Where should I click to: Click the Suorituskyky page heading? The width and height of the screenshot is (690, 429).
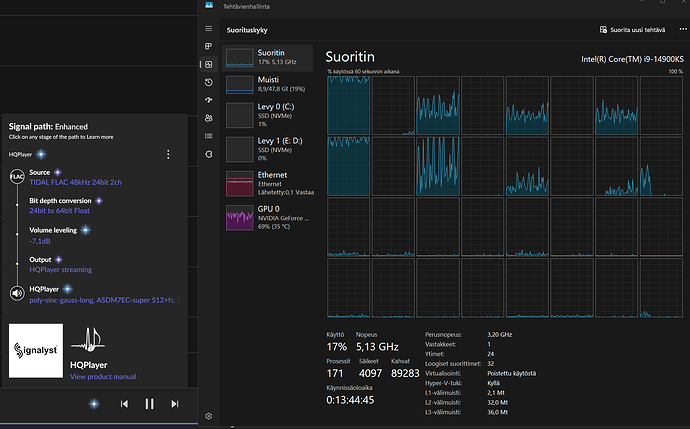tap(247, 30)
